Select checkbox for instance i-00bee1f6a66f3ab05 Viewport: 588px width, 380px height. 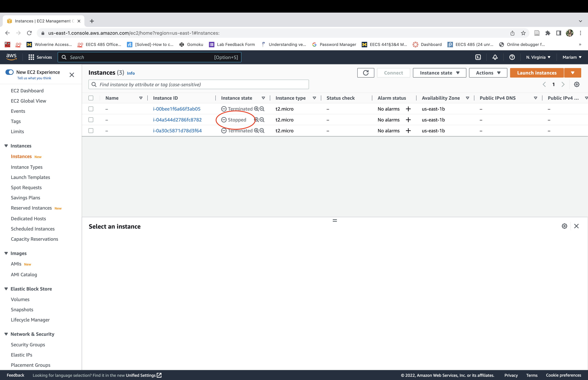point(91,109)
